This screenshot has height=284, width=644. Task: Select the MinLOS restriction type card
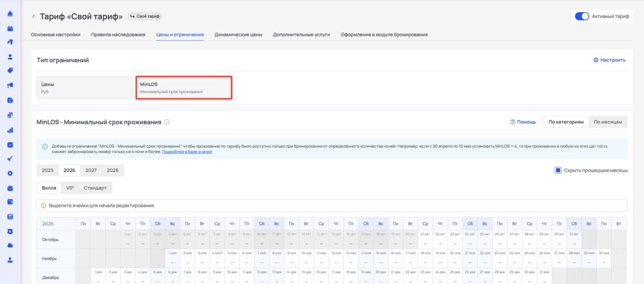click(184, 88)
